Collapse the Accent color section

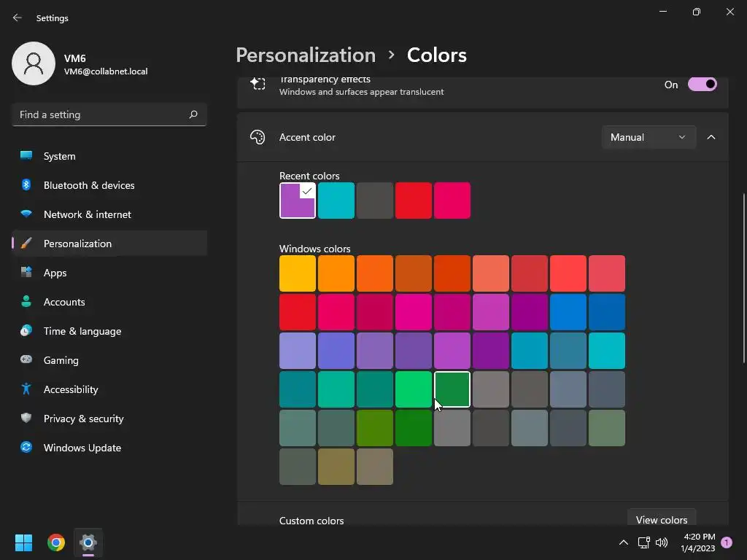(711, 137)
